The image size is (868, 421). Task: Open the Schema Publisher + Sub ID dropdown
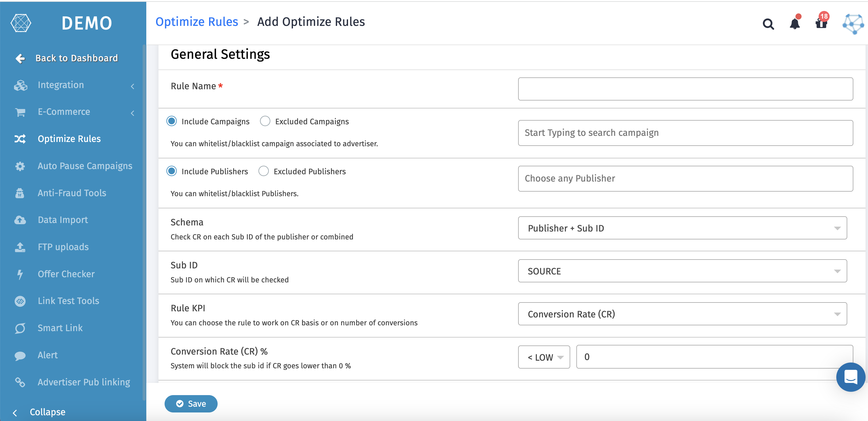(682, 228)
